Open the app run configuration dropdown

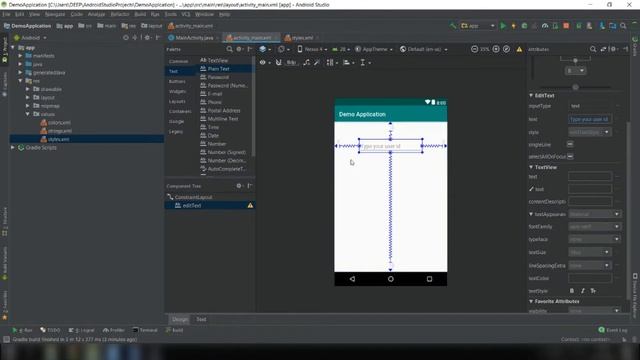(478, 26)
